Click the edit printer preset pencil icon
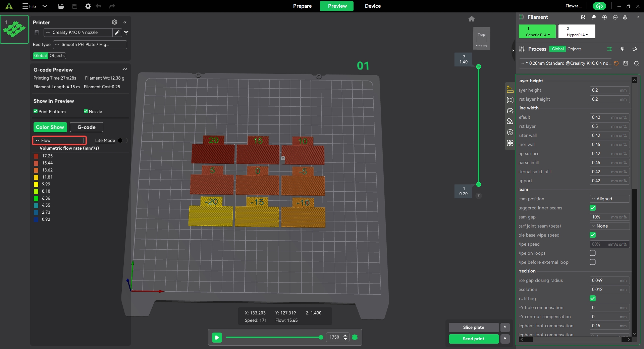The height and width of the screenshot is (349, 644). pyautogui.click(x=117, y=33)
